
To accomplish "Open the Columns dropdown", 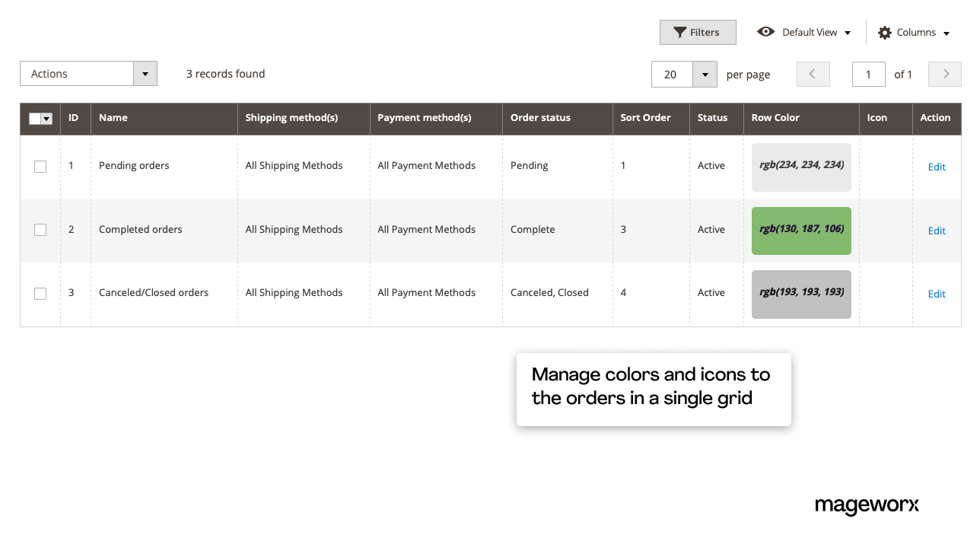I will click(x=947, y=33).
